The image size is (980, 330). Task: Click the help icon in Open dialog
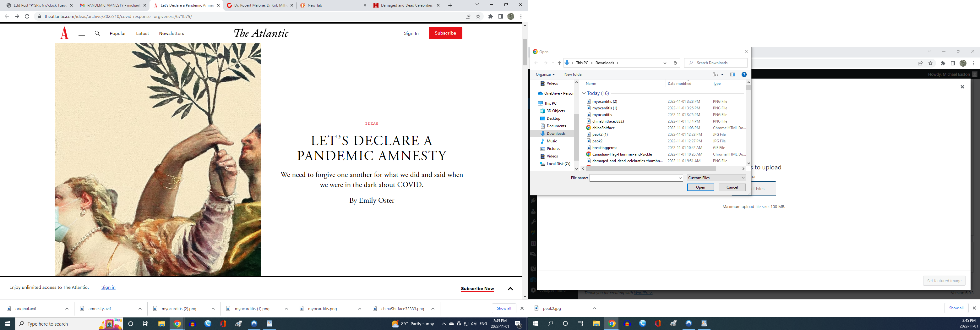point(744,74)
